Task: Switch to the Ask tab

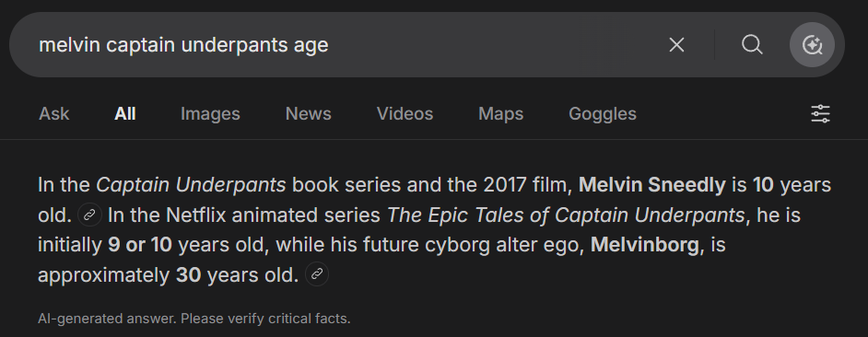Action: coord(53,114)
